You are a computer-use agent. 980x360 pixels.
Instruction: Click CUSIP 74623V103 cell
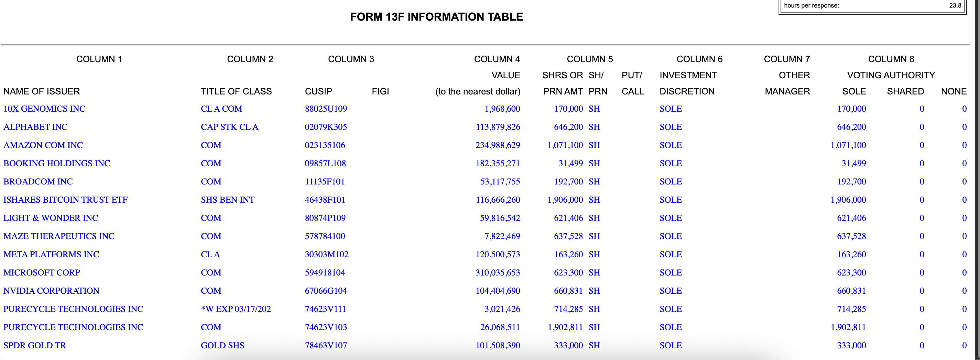tap(326, 327)
